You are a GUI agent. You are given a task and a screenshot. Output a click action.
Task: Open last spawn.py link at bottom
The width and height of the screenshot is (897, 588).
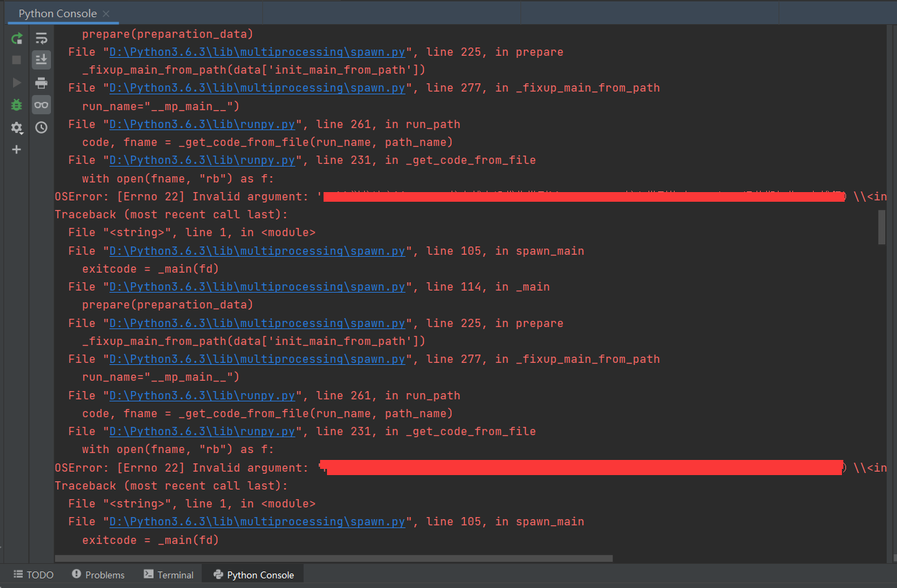(x=257, y=522)
